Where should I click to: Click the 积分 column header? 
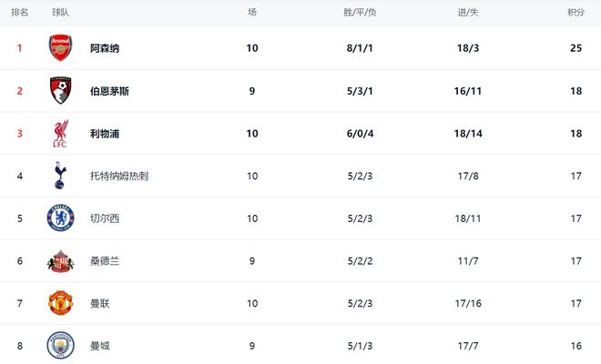coord(576,13)
